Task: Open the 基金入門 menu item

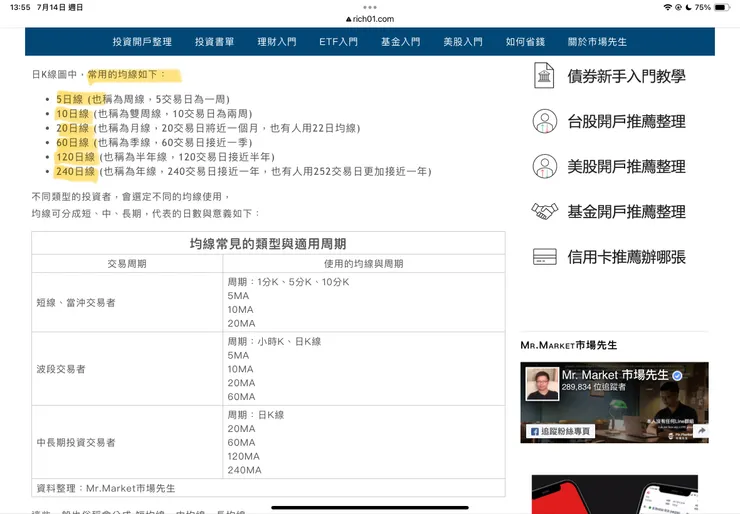Action: pos(401,42)
